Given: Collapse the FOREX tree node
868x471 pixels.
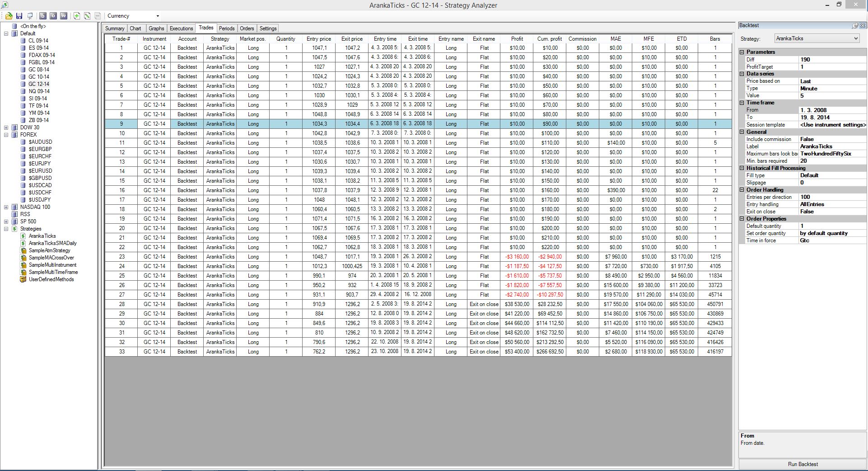Looking at the screenshot, I should coord(6,135).
